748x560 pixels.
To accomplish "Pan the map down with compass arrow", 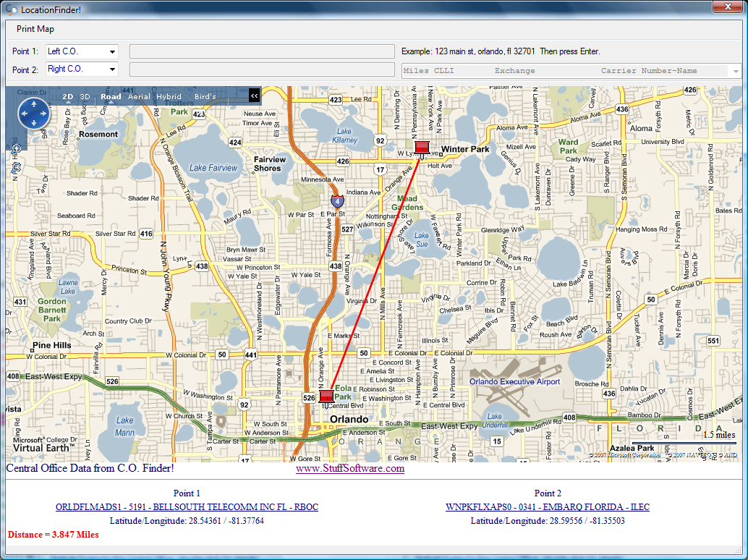I will 34,123.
